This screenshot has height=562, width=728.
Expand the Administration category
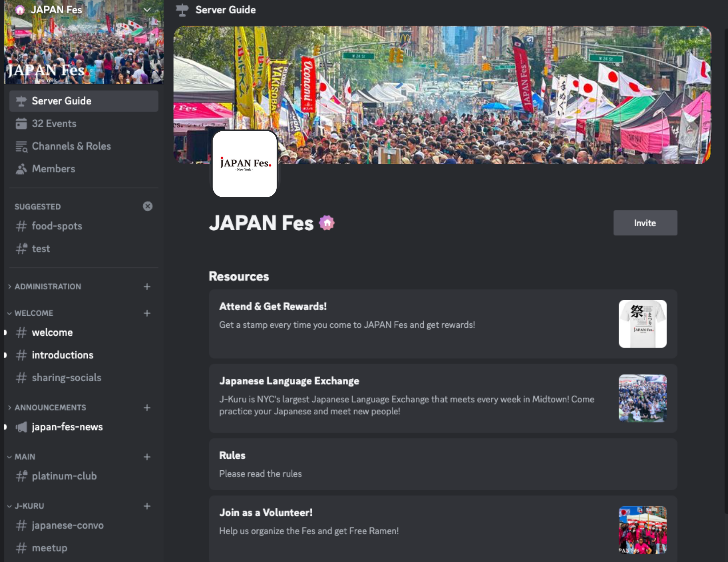pos(47,287)
